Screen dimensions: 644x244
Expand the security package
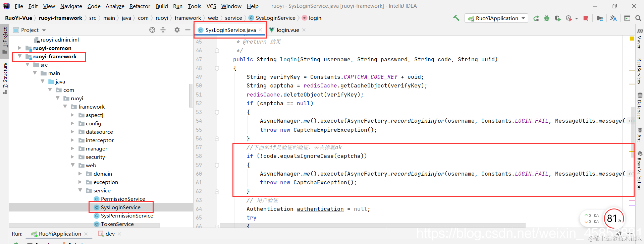72,157
